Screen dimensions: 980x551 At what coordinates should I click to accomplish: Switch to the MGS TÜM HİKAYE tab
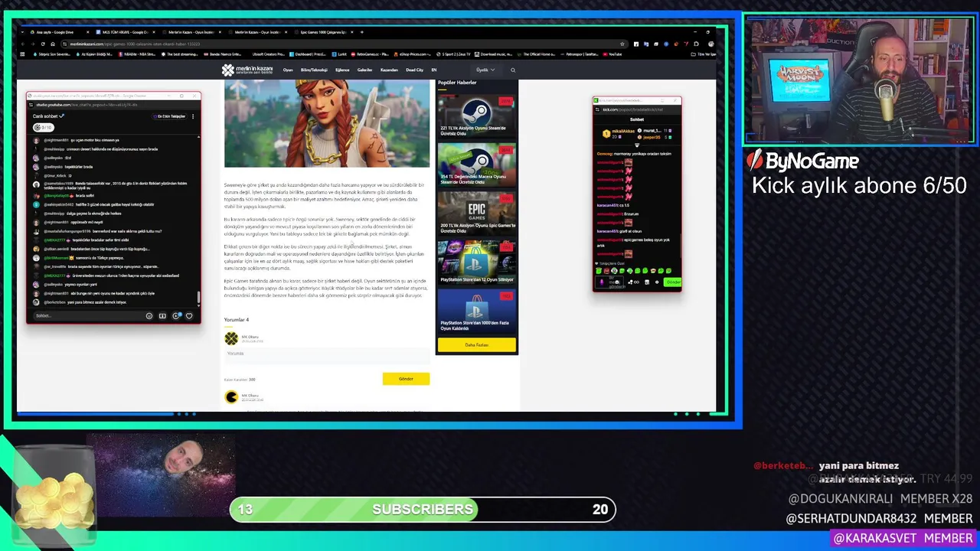pyautogui.click(x=126, y=32)
